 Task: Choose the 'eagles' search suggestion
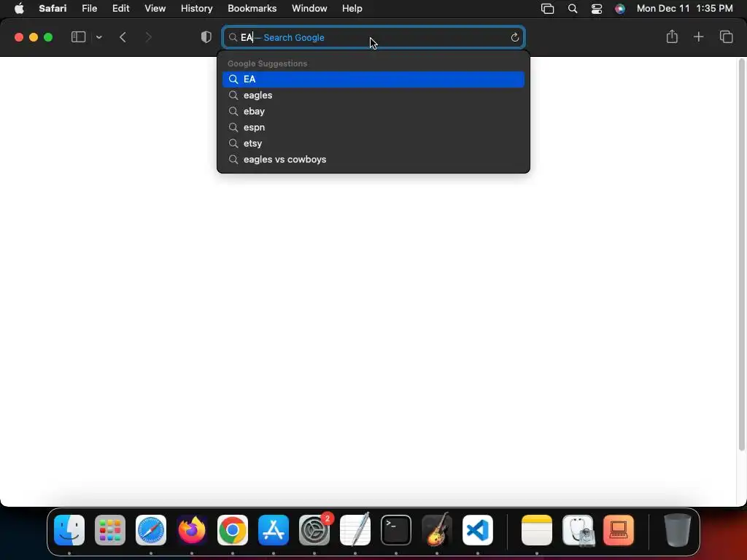pyautogui.click(x=373, y=96)
